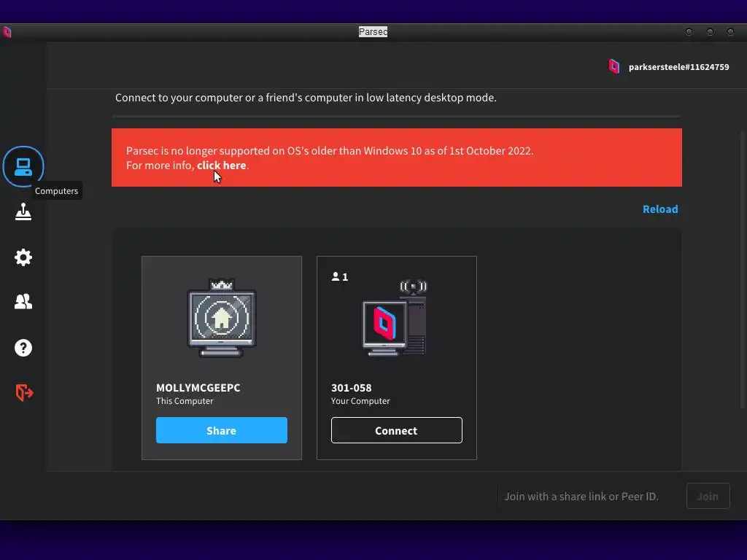Open the Help question mark icon
Viewport: 747px width, 560px height.
tap(23, 348)
